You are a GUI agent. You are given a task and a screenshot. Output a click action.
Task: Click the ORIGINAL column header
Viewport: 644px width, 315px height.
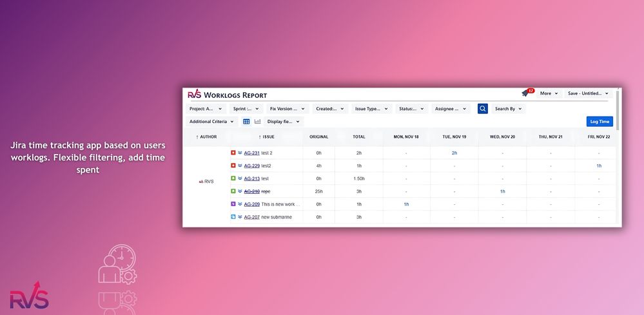coord(318,137)
